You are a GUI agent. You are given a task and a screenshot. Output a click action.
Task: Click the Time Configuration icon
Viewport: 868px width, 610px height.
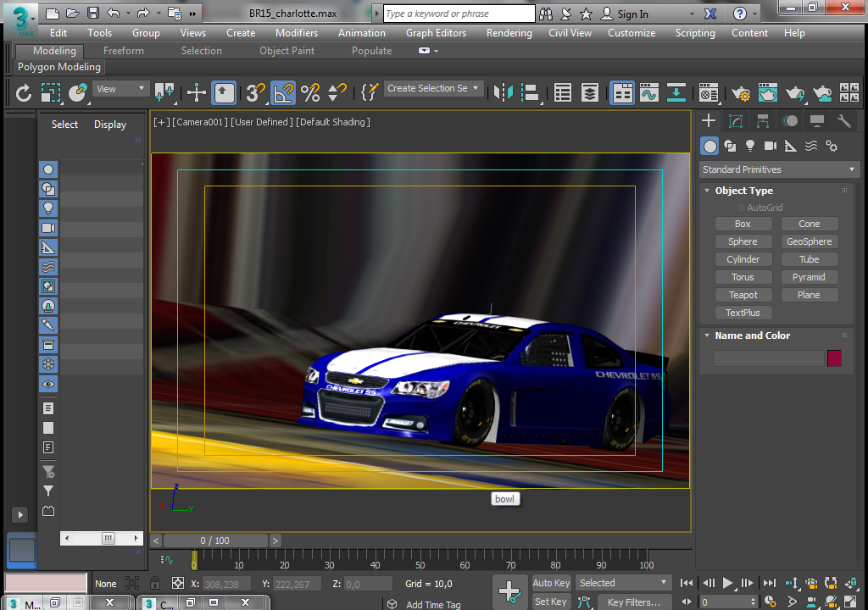click(770, 602)
